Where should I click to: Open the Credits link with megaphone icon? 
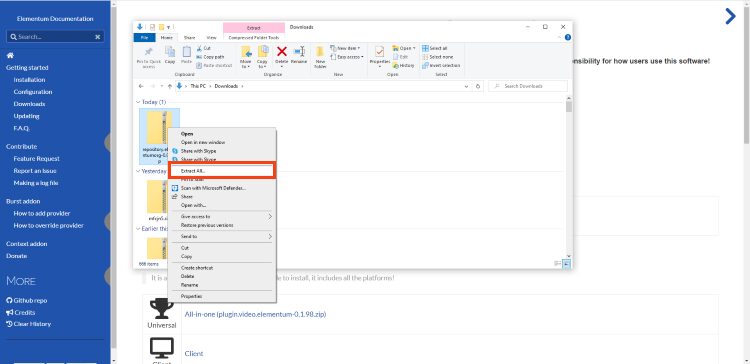21,312
